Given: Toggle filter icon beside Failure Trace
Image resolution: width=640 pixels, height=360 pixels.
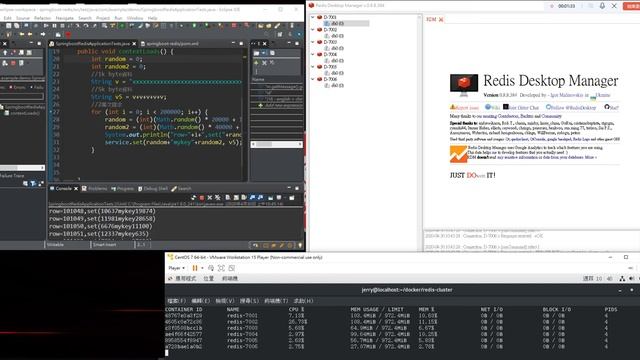Looking at the screenshot, I should 33,184.
